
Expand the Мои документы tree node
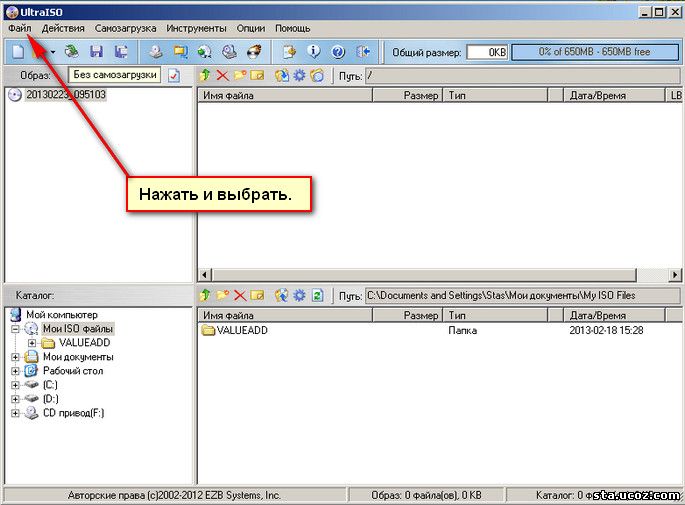[x=16, y=357]
